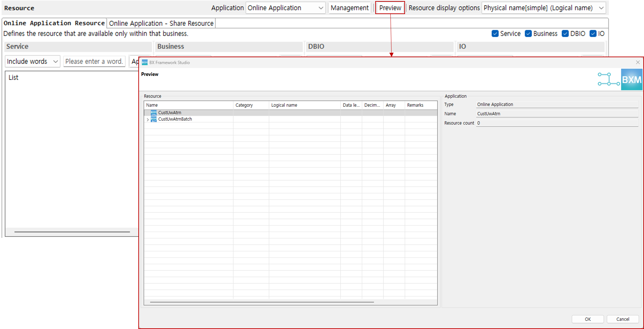Select the Online Application Resource tab

[x=54, y=23]
